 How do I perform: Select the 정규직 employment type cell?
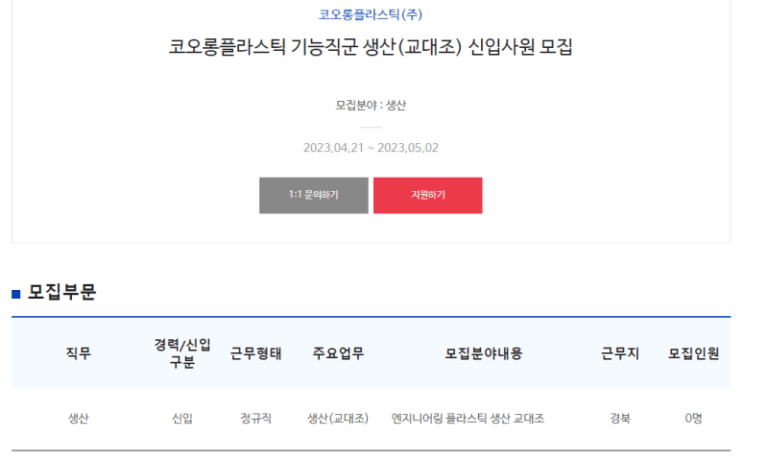[256, 419]
